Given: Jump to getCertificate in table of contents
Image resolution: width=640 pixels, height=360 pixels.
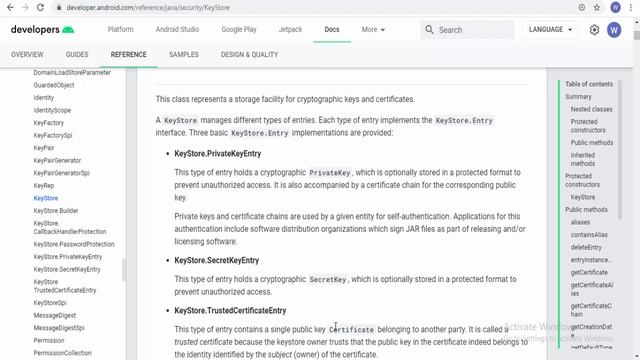Looking at the screenshot, I should click(589, 272).
